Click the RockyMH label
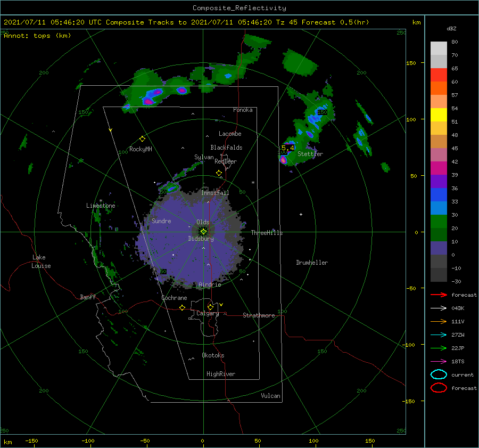Viewport: 479px width, 448px height. 141,149
